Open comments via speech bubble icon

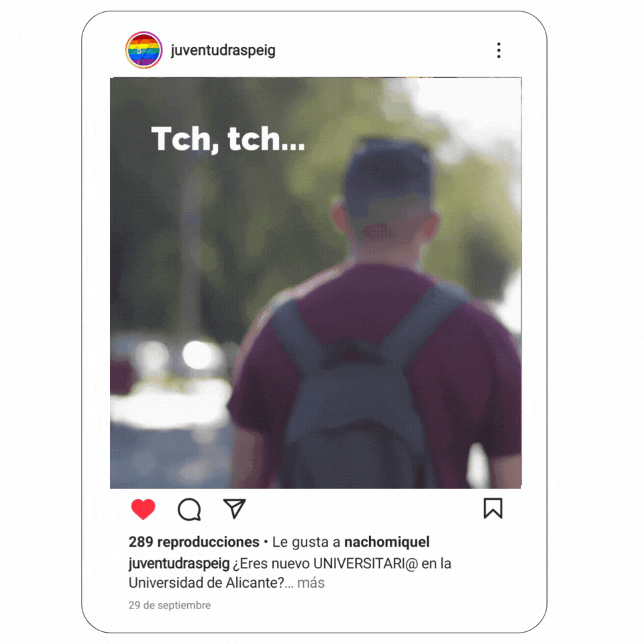[189, 509]
